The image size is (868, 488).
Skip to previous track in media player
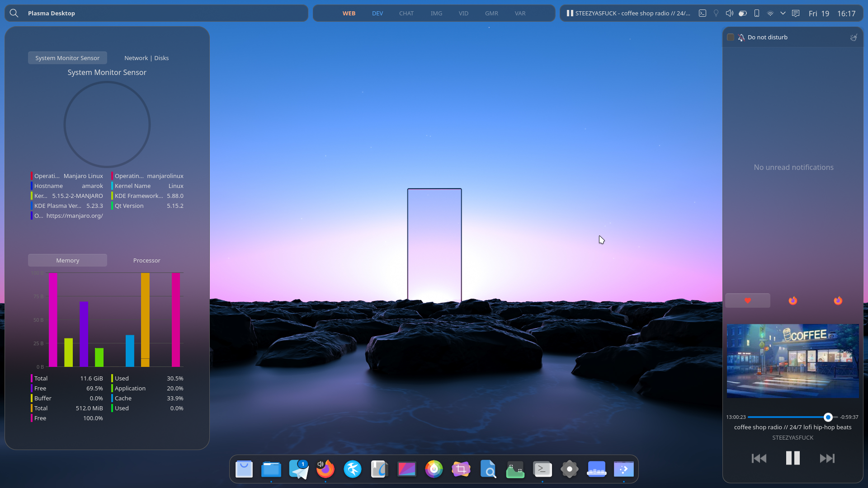pos(759,458)
